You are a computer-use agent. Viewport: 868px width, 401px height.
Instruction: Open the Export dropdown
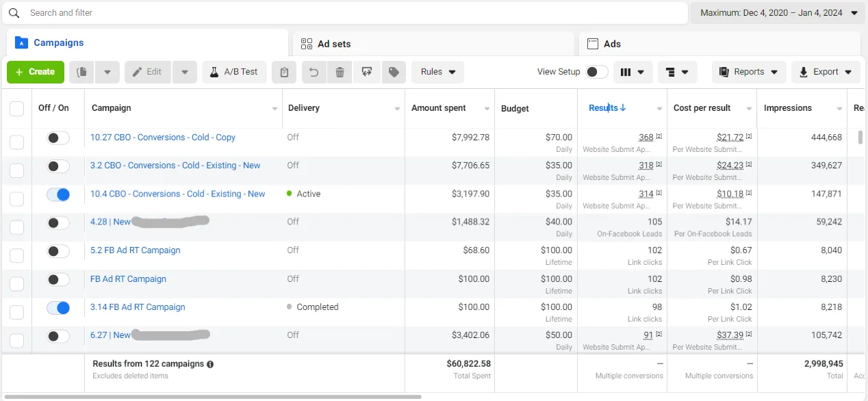point(826,72)
